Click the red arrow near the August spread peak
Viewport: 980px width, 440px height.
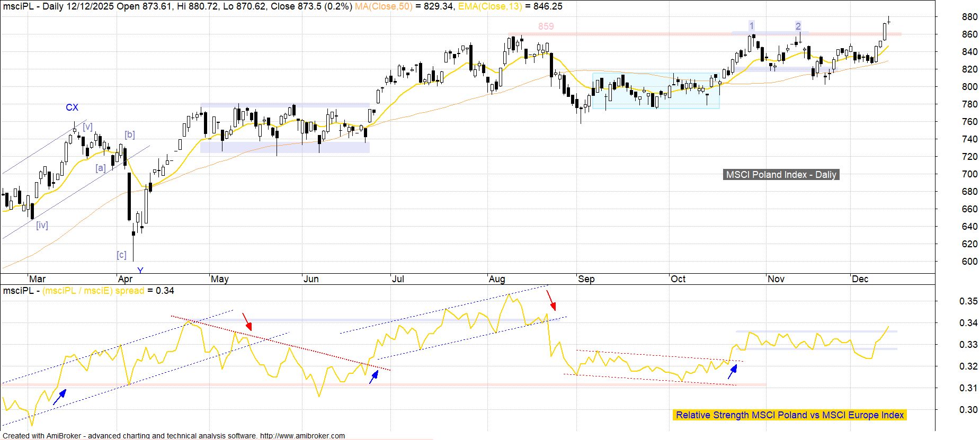pyautogui.click(x=551, y=300)
